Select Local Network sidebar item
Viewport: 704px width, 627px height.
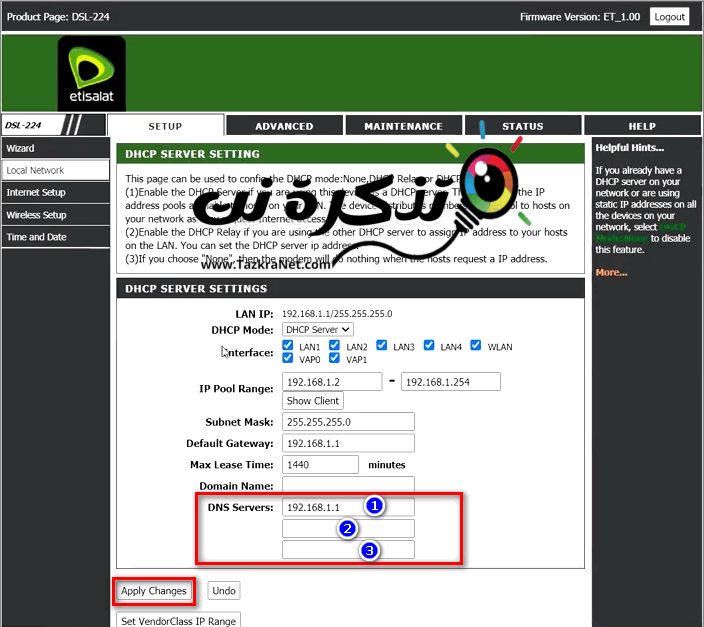click(56, 170)
